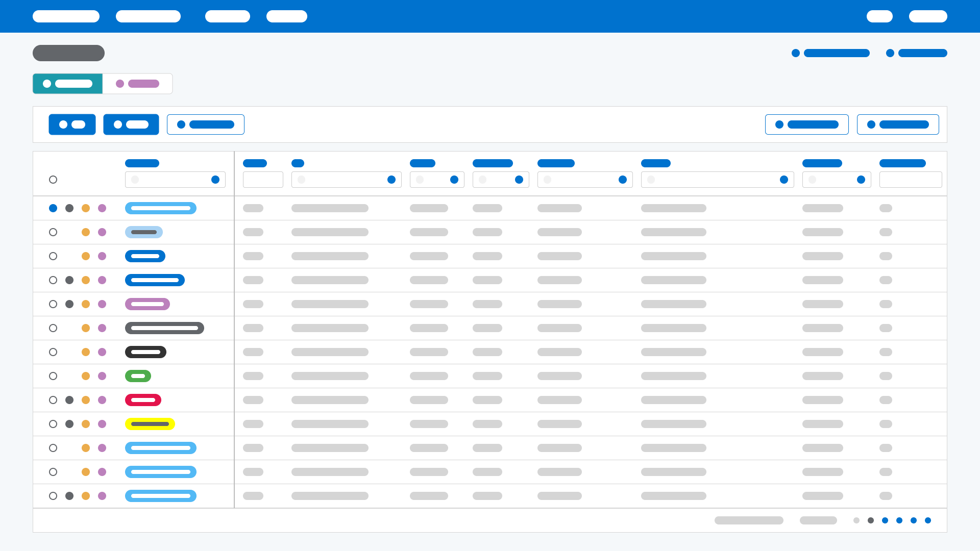
Task: Click the purple dot icon in second table row
Action: (x=102, y=232)
